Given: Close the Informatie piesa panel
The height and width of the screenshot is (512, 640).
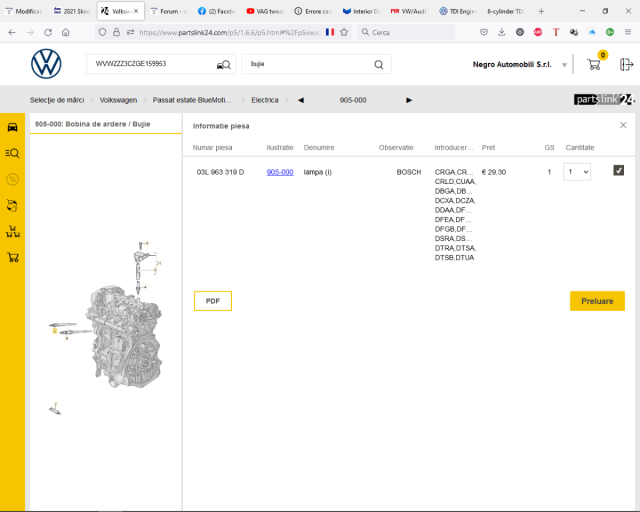Looking at the screenshot, I should [x=623, y=126].
